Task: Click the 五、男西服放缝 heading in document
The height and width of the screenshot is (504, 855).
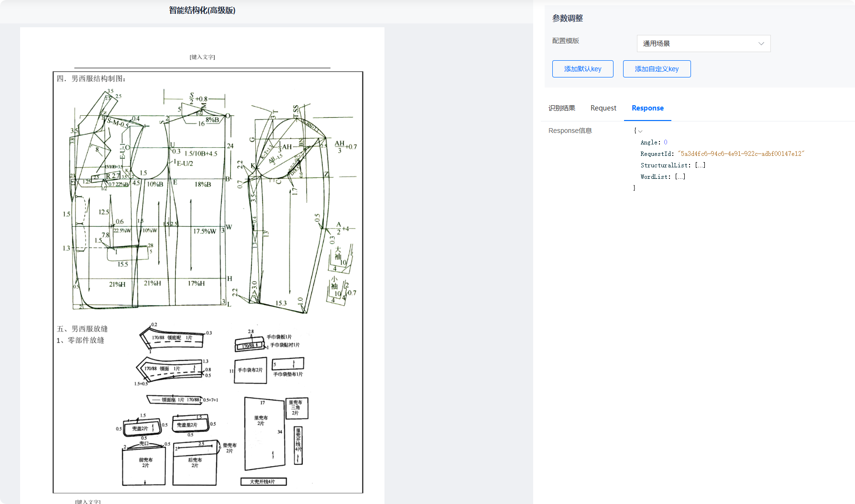Action: tap(82, 329)
